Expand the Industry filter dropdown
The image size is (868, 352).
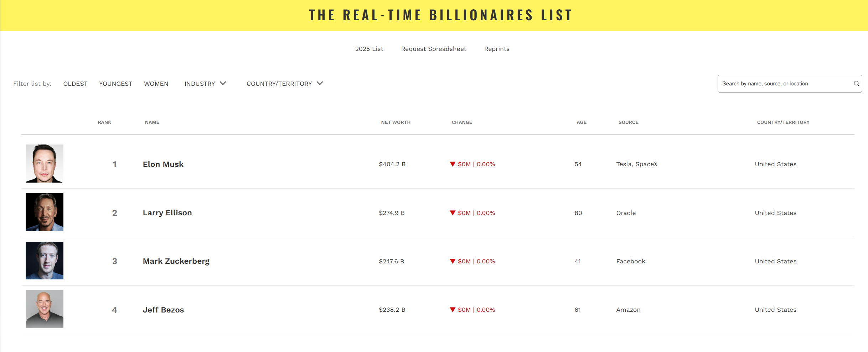(205, 84)
